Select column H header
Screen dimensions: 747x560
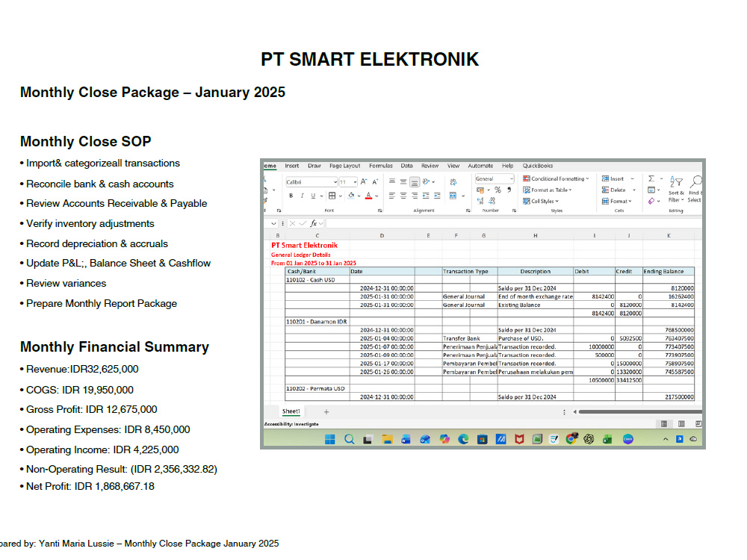(x=535, y=236)
